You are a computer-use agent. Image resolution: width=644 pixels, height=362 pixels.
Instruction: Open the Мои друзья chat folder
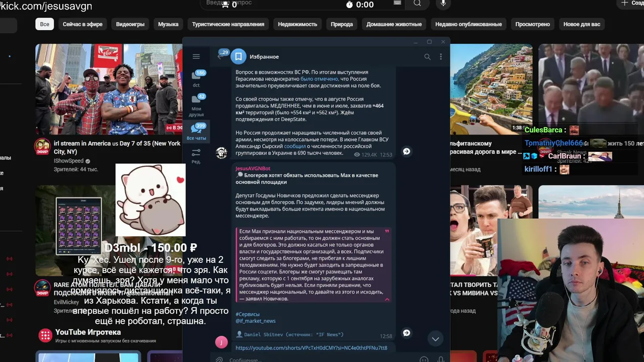(196, 106)
